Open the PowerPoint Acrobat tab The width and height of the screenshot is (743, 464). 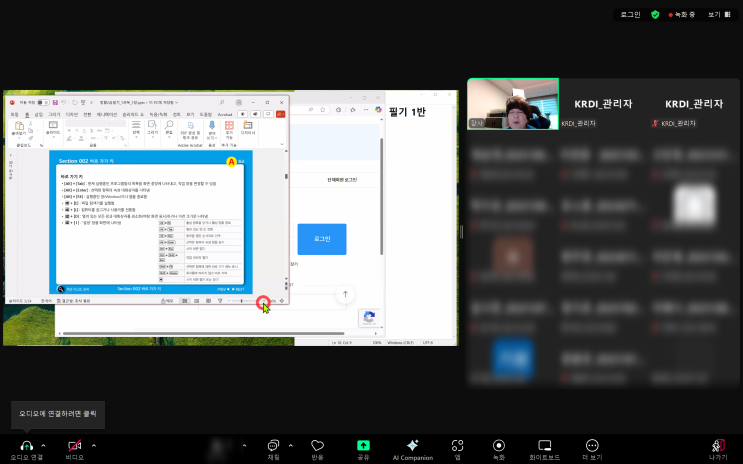[225, 114]
